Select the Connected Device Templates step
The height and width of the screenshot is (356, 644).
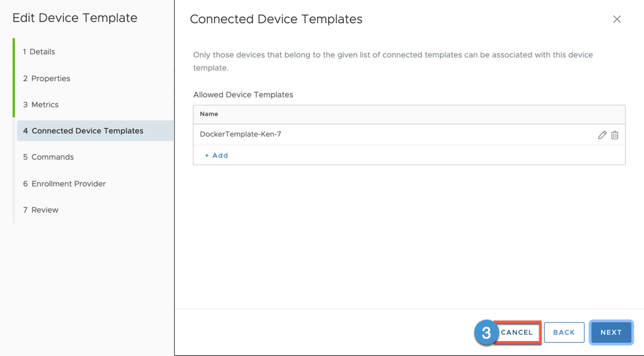point(83,131)
